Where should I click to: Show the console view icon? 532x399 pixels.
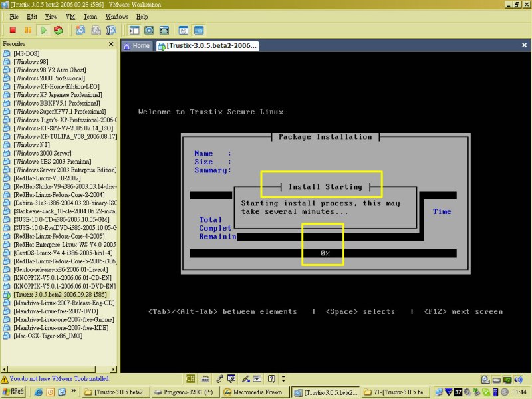199,30
